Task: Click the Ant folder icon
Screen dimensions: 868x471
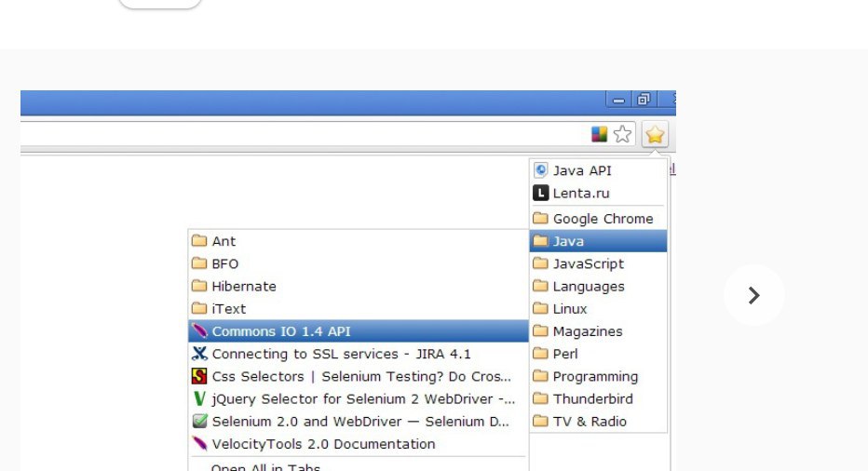Action: click(199, 241)
